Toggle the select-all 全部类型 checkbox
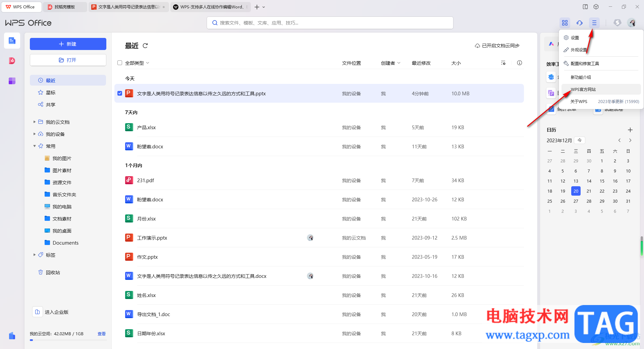Screen dimensions: 644x349 point(120,63)
